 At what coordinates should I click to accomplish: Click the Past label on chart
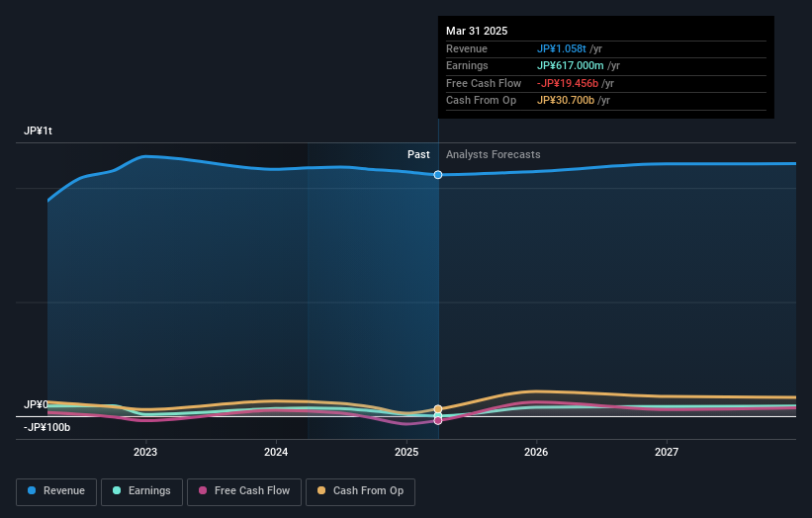pyautogui.click(x=418, y=155)
